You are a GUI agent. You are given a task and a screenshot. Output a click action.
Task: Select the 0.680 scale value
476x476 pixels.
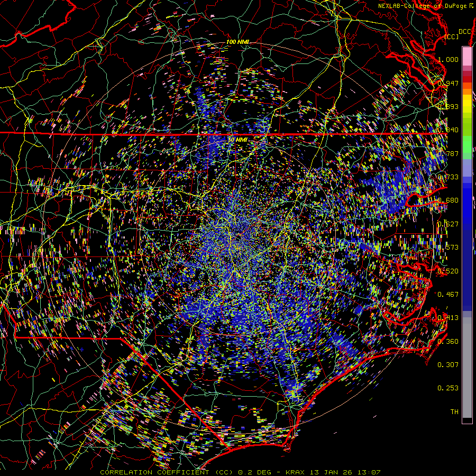click(448, 200)
